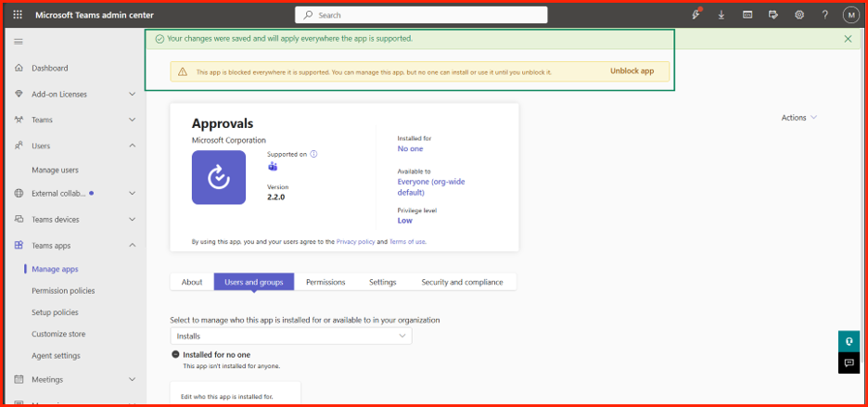Click the Users icon in sidebar

19,146
